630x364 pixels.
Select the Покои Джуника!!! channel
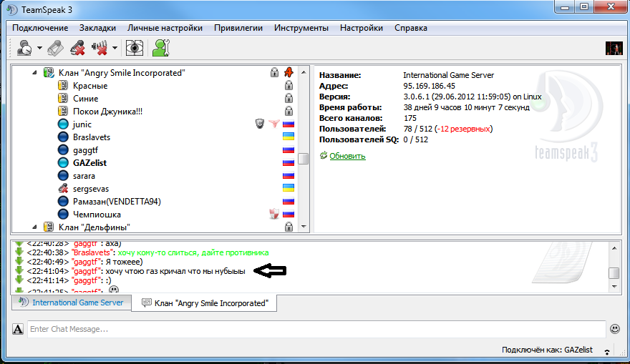pyautogui.click(x=107, y=111)
